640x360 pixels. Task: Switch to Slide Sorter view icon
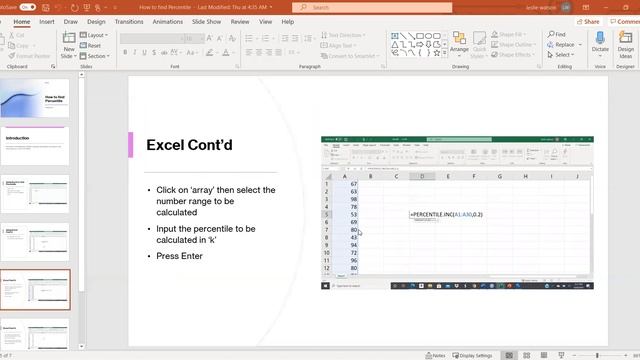coord(527,356)
